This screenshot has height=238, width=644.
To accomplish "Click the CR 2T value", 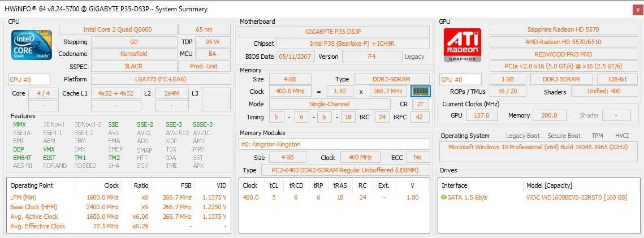I will (420, 104).
